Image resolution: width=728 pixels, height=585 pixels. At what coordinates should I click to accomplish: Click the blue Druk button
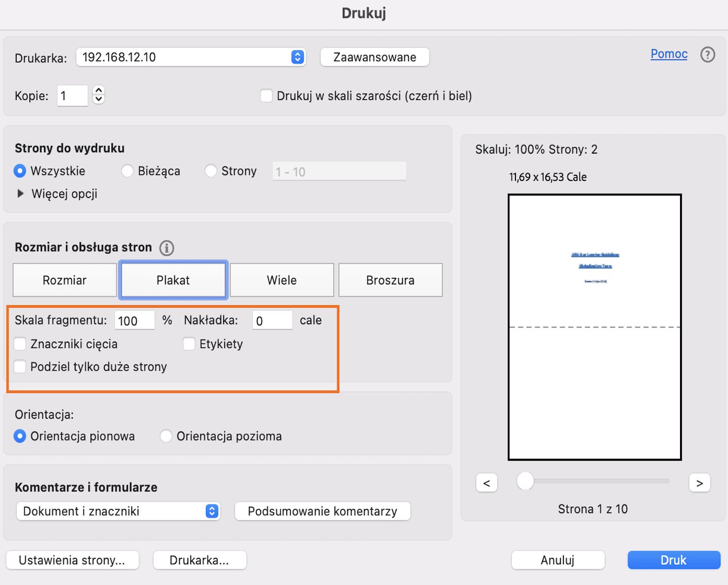(673, 560)
